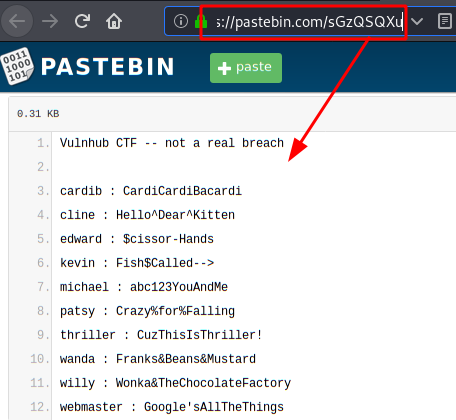Open site information circle icon

(181, 21)
